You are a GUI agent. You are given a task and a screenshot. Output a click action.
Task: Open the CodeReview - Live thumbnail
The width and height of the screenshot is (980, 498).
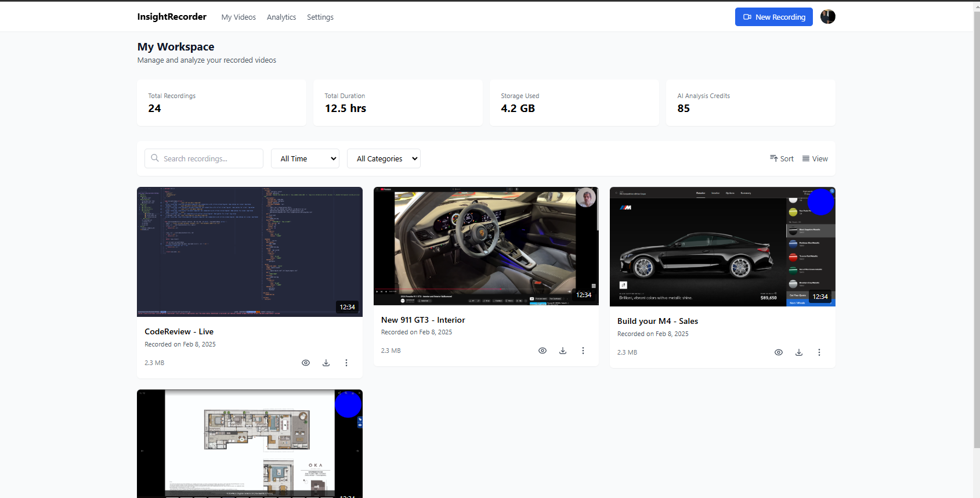(x=249, y=252)
